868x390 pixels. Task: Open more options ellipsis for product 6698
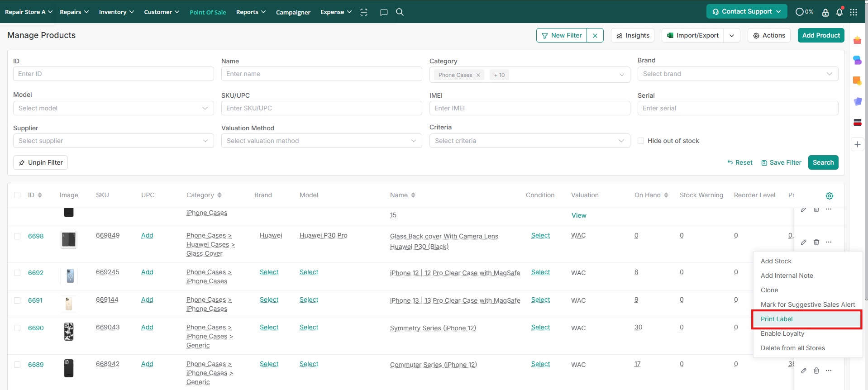[x=829, y=242]
